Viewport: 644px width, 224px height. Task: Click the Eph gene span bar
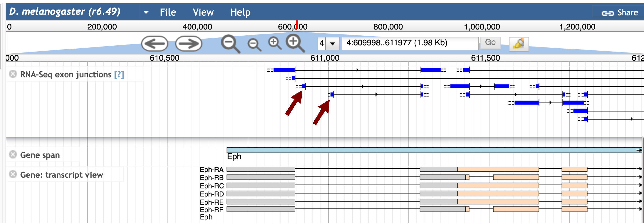[434, 150]
